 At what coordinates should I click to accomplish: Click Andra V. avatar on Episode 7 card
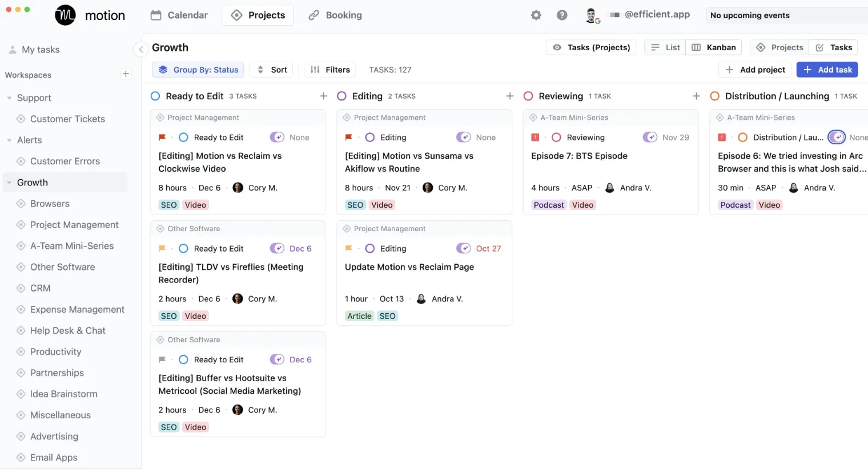pos(610,188)
